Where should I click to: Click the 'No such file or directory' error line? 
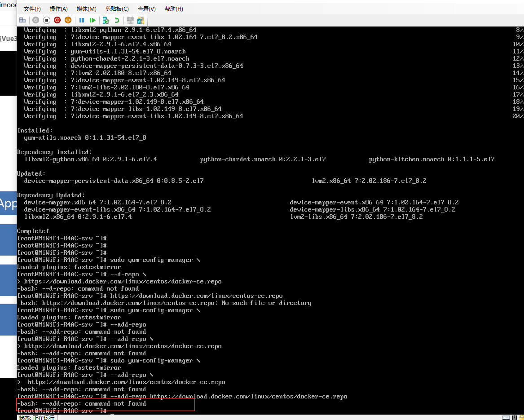click(x=164, y=303)
